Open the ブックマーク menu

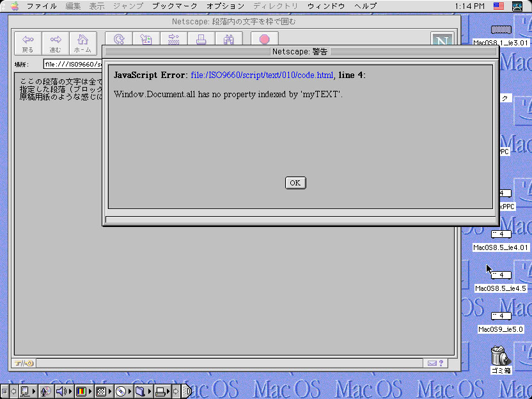(x=175, y=6)
